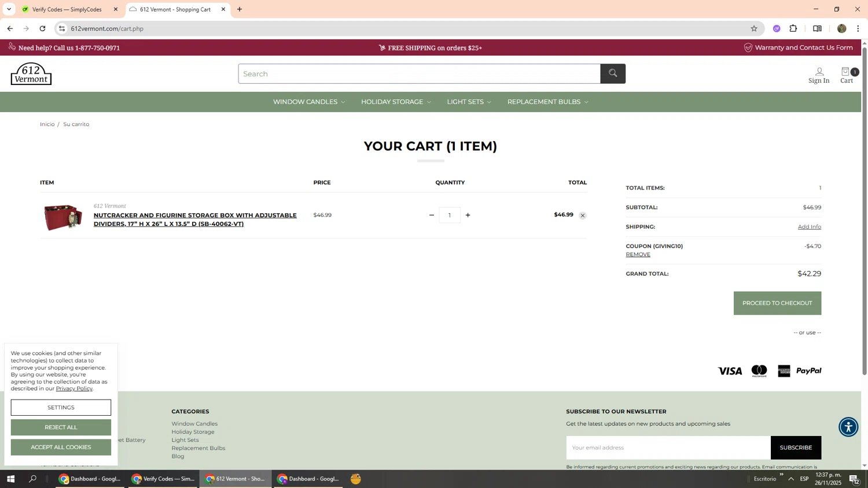Show hidden system tray icons
Viewport: 868px width, 488px height.
[x=791, y=479]
